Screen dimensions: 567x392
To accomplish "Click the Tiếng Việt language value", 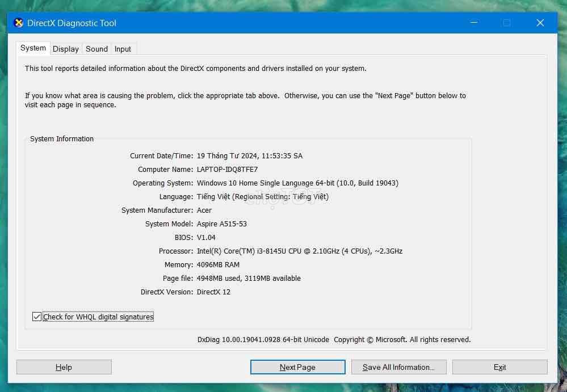I will pyautogui.click(x=263, y=197).
